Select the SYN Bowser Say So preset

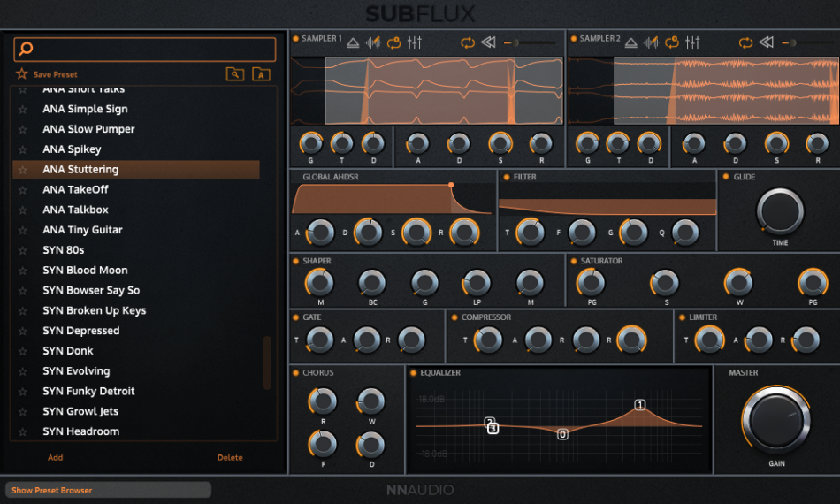pos(91,291)
